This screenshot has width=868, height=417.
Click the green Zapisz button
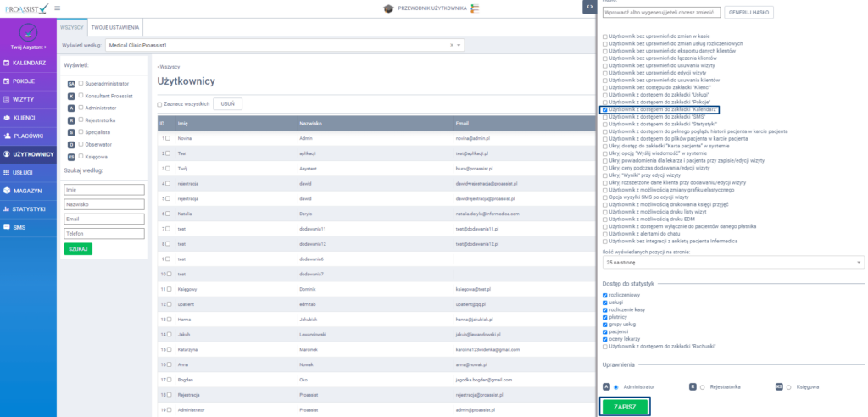pos(625,407)
